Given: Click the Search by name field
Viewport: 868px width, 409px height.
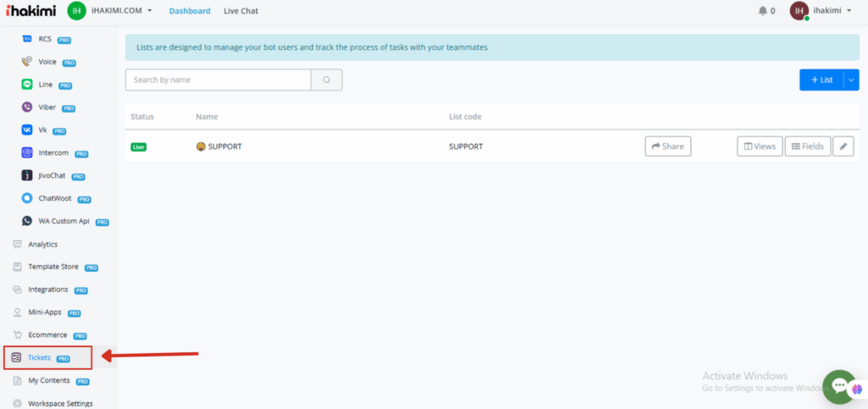Looking at the screenshot, I should tap(218, 80).
